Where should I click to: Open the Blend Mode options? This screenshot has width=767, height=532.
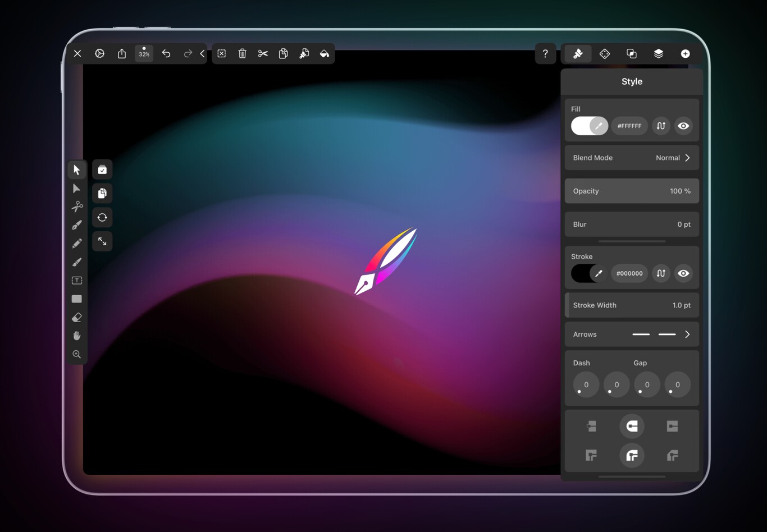[x=632, y=158]
